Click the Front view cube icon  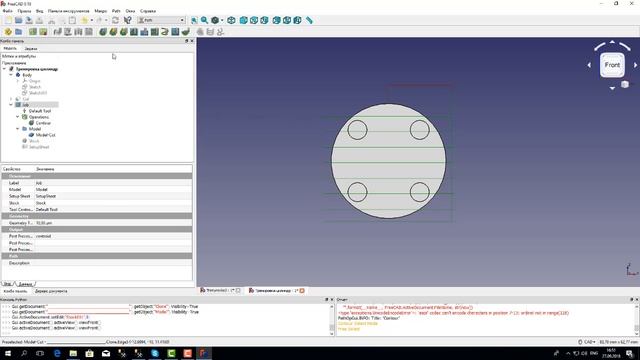click(x=244, y=20)
